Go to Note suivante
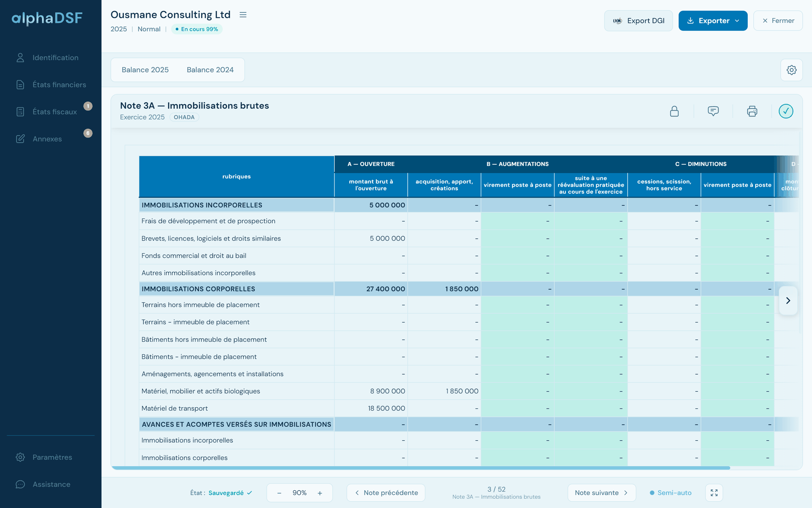Image resolution: width=812 pixels, height=508 pixels. [601, 493]
